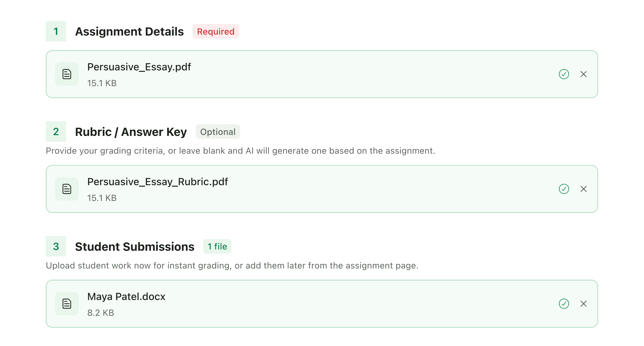Select the Assignment Details heading
Screen dimensions: 644x346
(130, 32)
